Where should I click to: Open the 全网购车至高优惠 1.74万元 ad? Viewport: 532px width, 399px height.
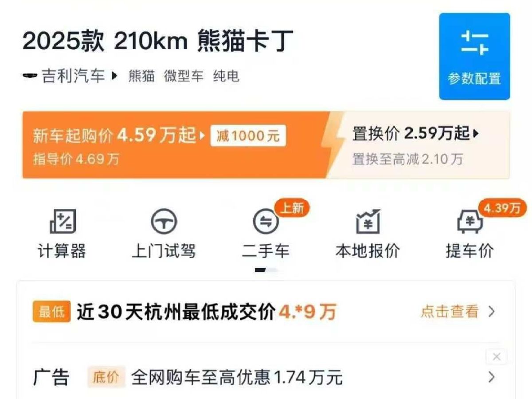pos(237,378)
